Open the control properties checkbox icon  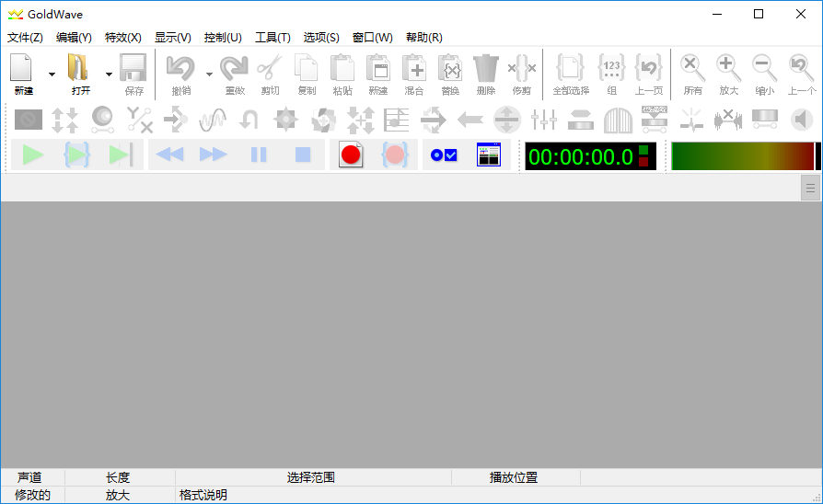pyautogui.click(x=444, y=155)
